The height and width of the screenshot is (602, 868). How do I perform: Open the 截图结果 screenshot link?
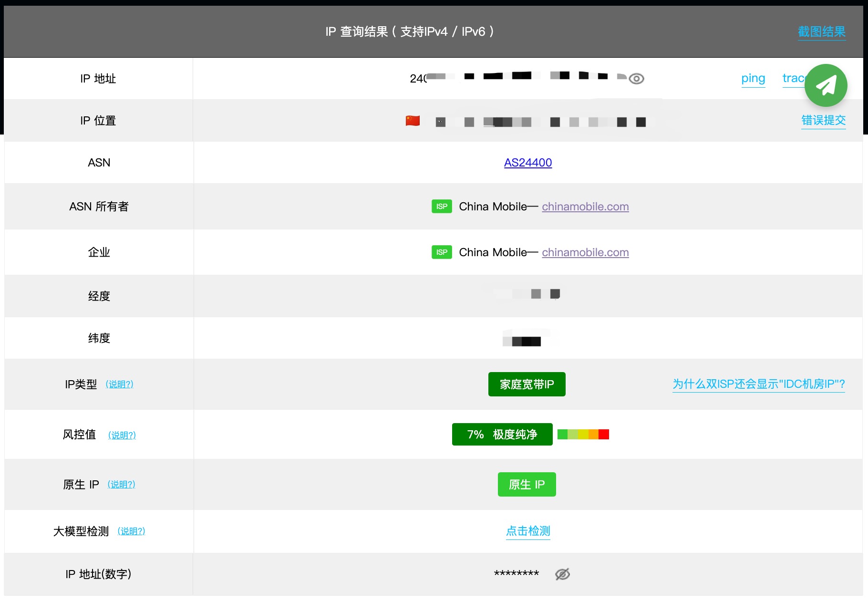point(821,32)
